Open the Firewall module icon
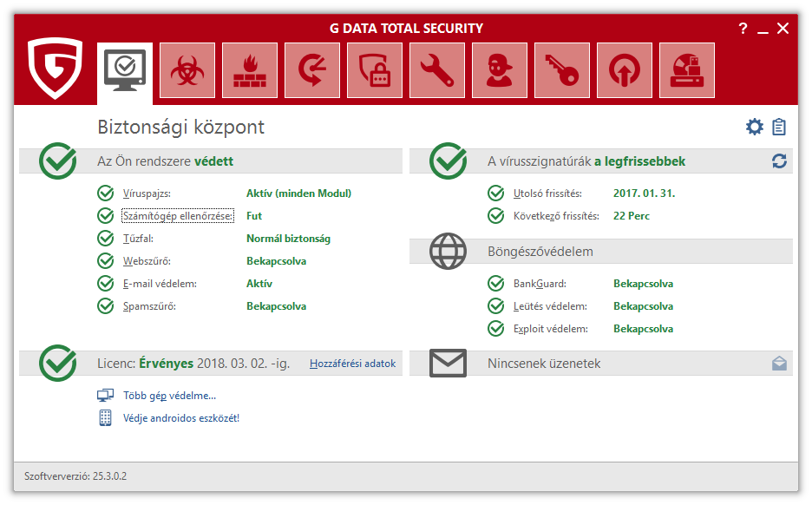The width and height of the screenshot is (812, 505). coord(250,70)
